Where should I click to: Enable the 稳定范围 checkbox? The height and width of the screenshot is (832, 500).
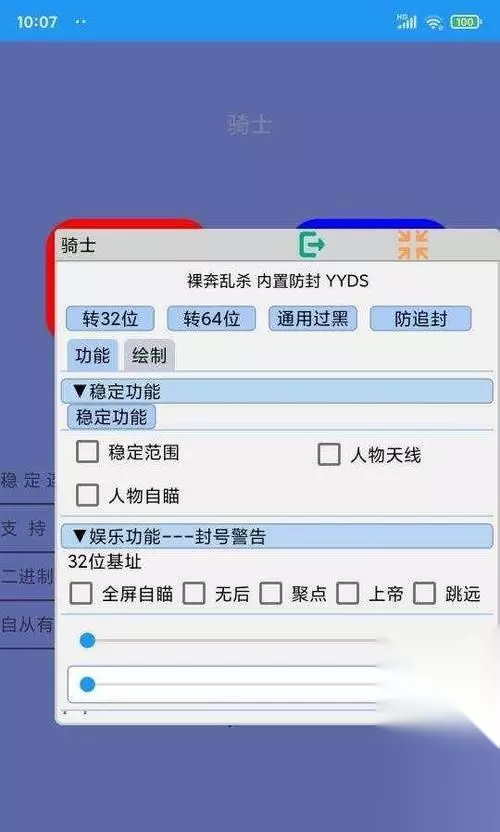click(x=88, y=452)
